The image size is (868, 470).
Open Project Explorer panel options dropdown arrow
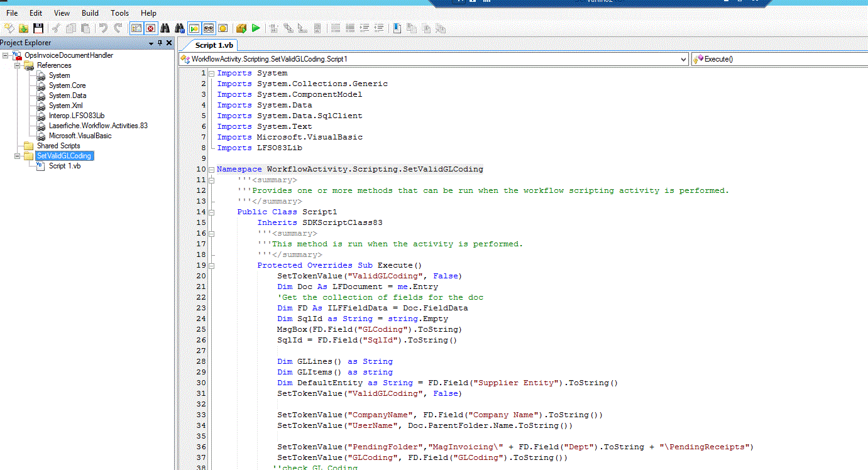[x=151, y=43]
